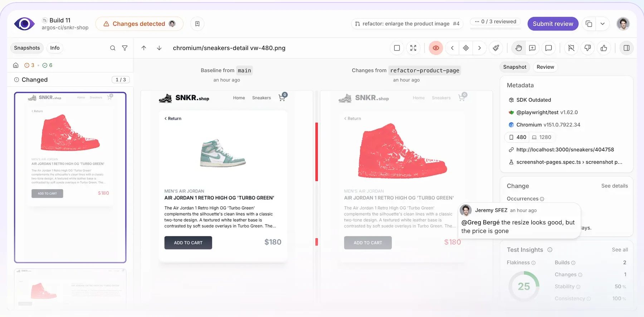Open the snapshot filter funnel icon

pyautogui.click(x=125, y=48)
